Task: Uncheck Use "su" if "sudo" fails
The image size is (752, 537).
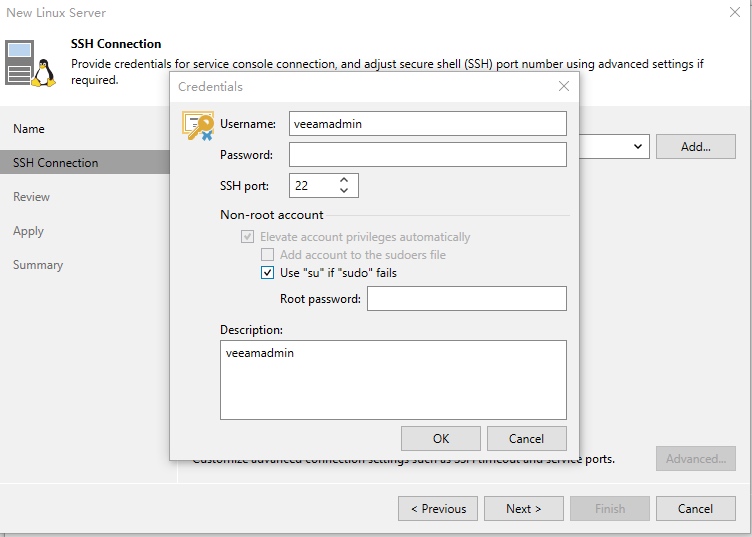Action: coord(268,272)
